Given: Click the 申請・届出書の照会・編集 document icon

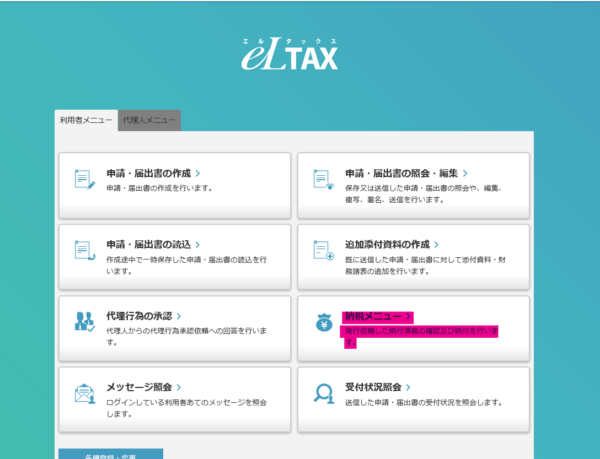Looking at the screenshot, I should tap(323, 179).
